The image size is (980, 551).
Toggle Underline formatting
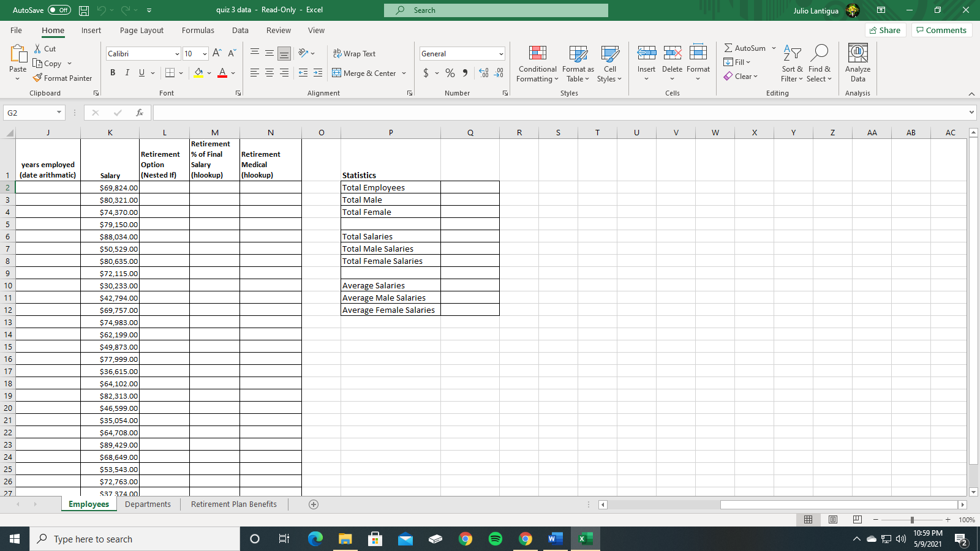point(142,73)
